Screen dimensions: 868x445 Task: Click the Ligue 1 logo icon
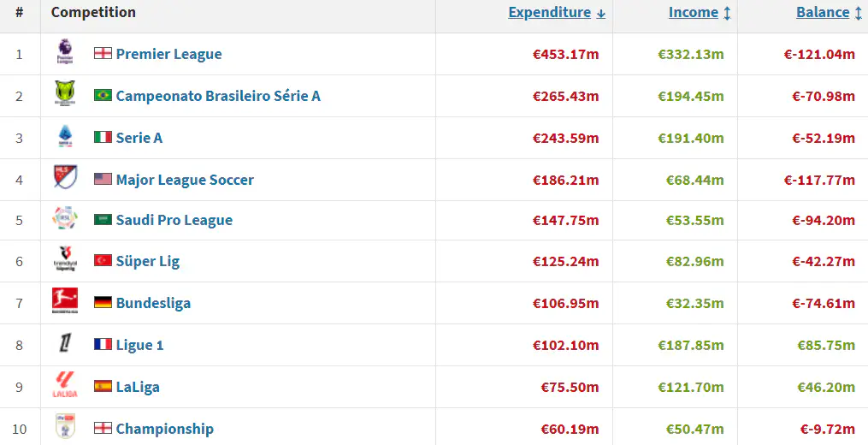pos(64,344)
